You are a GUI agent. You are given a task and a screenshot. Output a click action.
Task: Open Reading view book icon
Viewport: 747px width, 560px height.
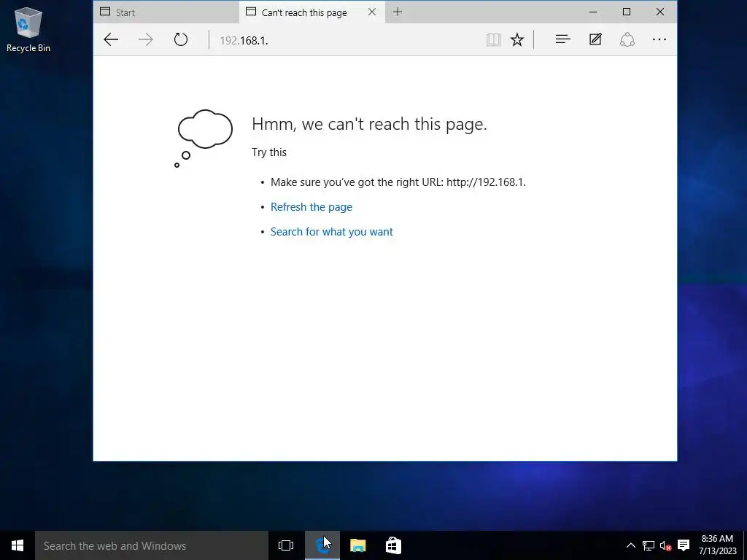493,39
